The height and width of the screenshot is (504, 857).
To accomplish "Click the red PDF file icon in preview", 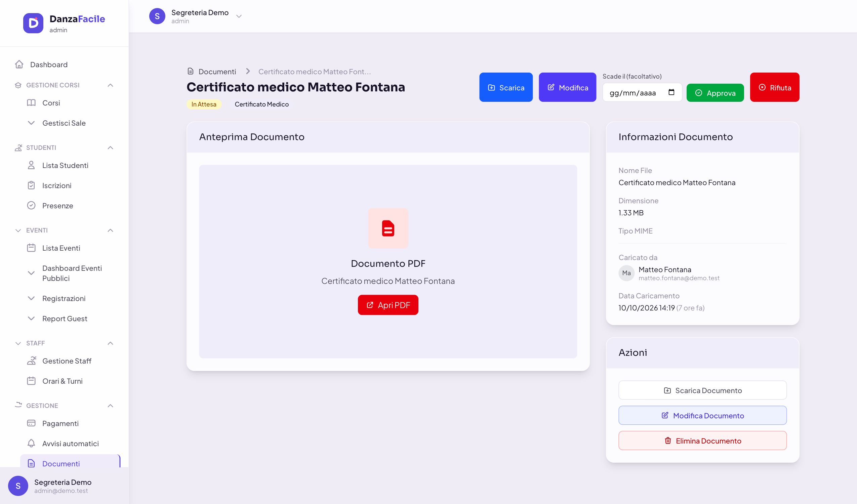I will [388, 228].
